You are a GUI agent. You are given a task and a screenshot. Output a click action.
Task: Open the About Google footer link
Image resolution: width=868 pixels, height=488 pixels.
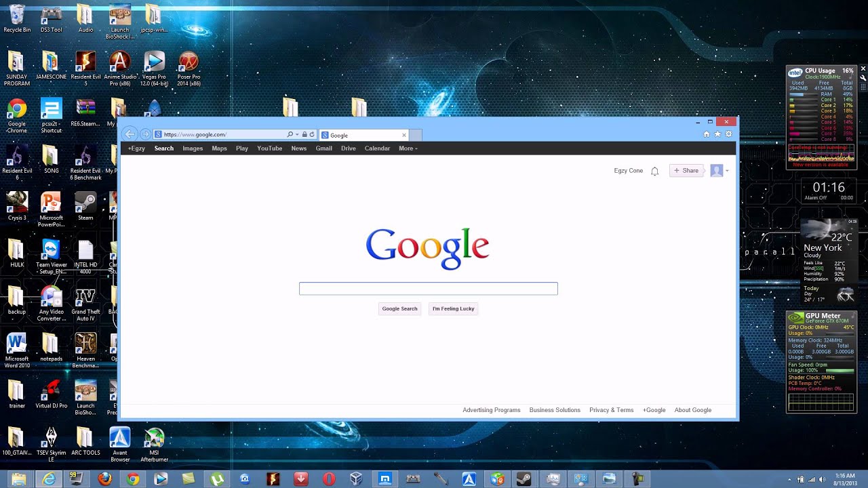click(x=693, y=410)
